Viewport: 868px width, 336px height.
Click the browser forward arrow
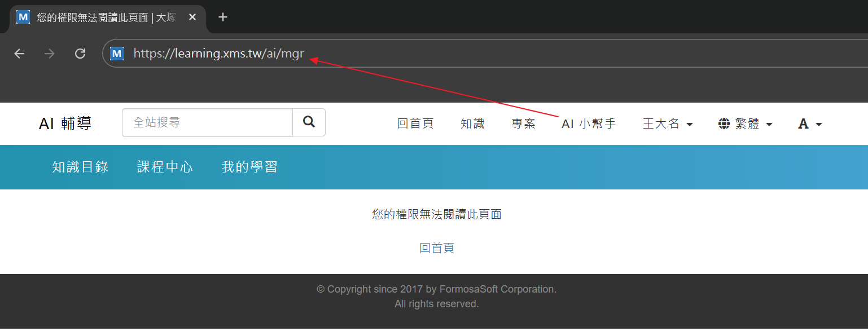pyautogui.click(x=50, y=54)
